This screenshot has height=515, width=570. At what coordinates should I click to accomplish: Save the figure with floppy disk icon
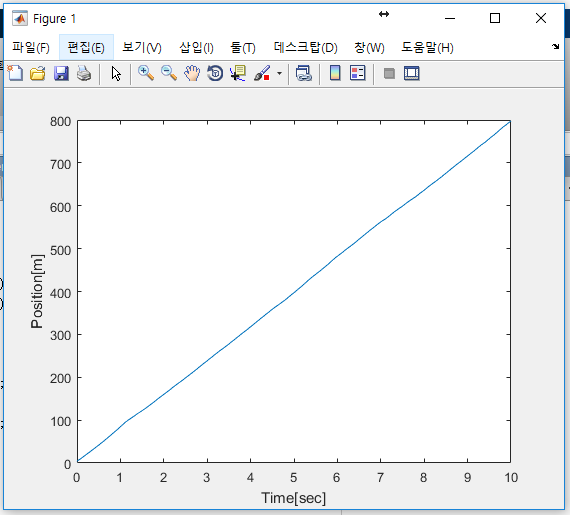pos(61,73)
